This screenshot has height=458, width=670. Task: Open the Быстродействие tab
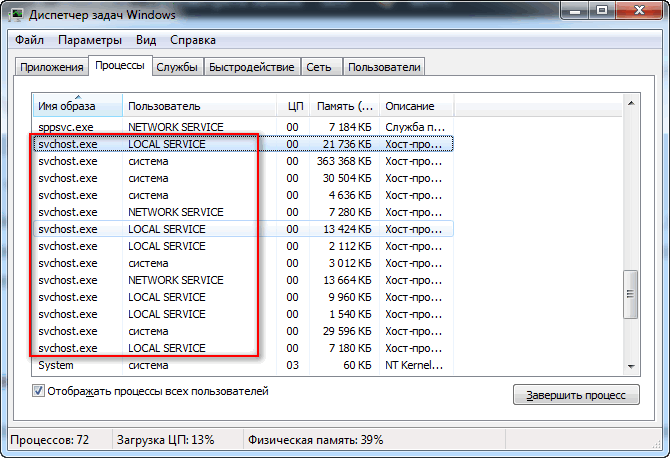pos(252,67)
